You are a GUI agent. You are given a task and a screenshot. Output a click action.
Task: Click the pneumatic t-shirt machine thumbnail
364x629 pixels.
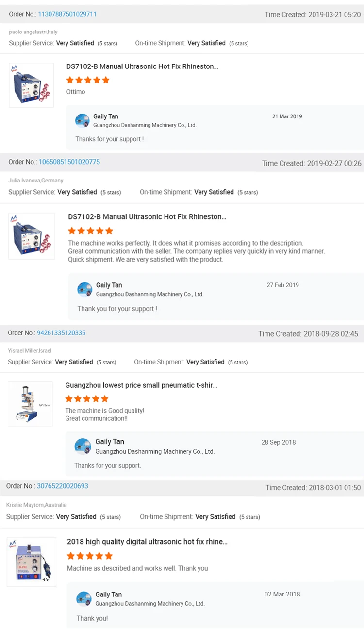pos(30,404)
